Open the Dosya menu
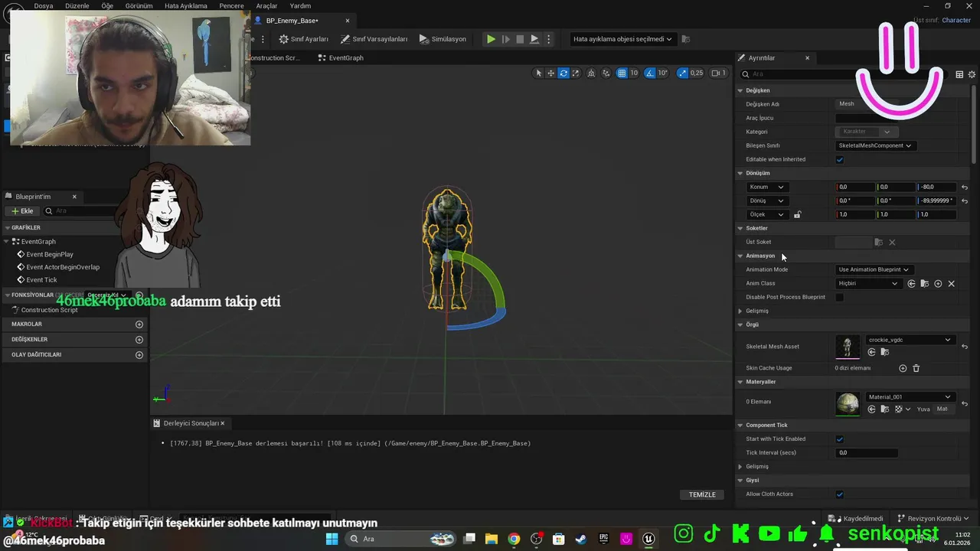The height and width of the screenshot is (551, 980). pyautogui.click(x=44, y=5)
